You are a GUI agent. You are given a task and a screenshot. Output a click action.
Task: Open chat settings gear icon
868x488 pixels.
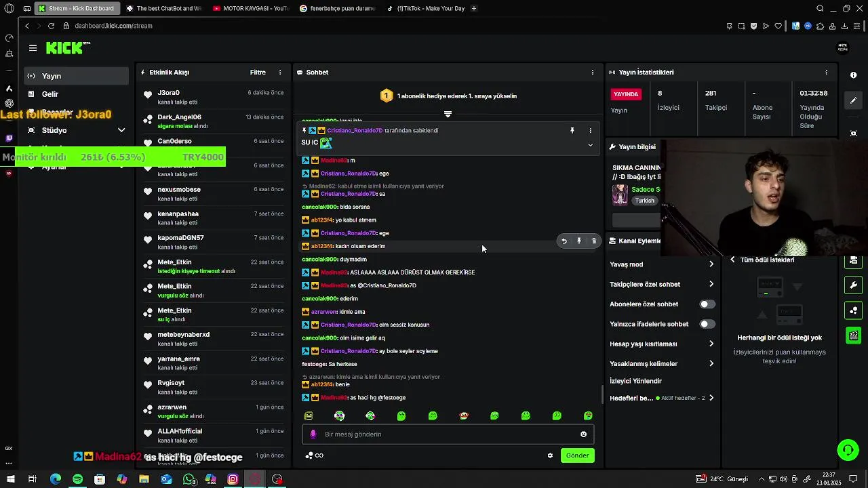[x=550, y=455]
